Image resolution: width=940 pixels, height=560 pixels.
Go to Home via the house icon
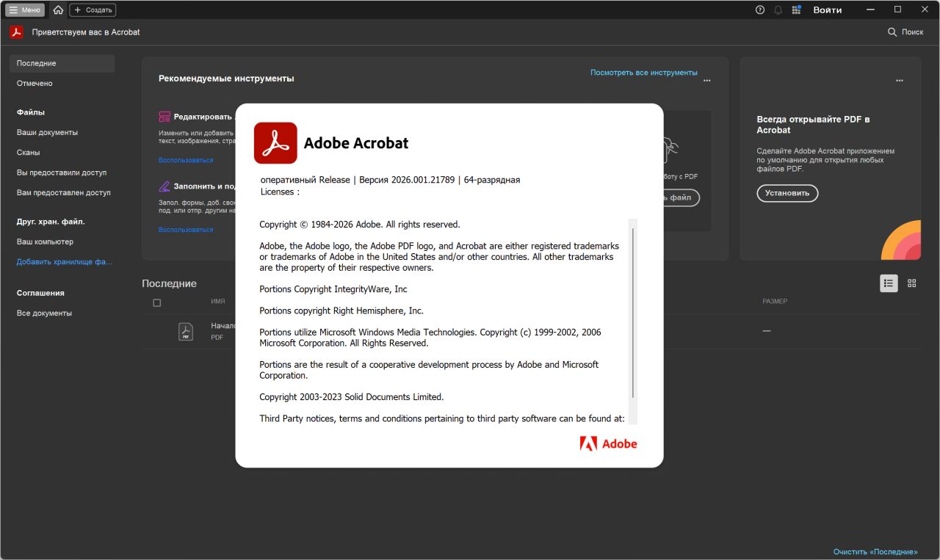58,10
